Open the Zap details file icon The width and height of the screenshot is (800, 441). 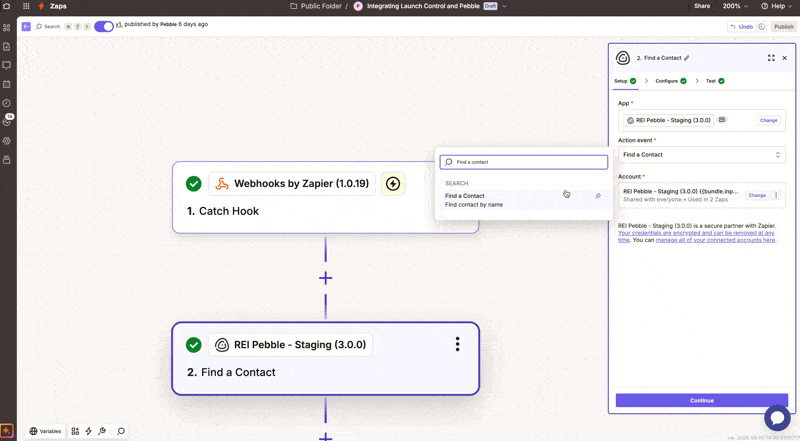pyautogui.click(x=7, y=46)
